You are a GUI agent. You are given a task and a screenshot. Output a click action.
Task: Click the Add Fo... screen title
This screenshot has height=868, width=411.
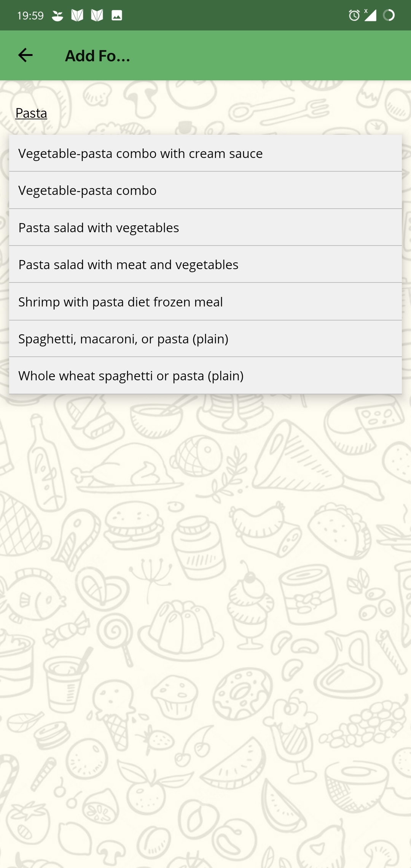97,56
